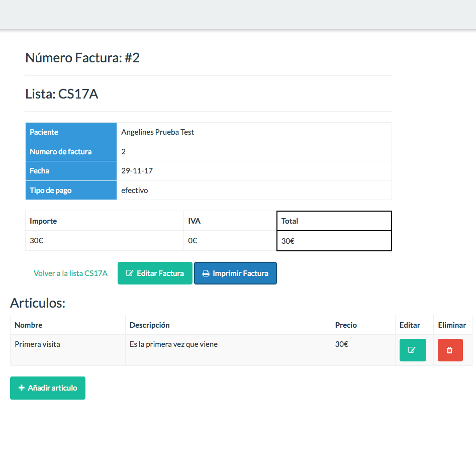Click the Nombre column header

point(68,325)
